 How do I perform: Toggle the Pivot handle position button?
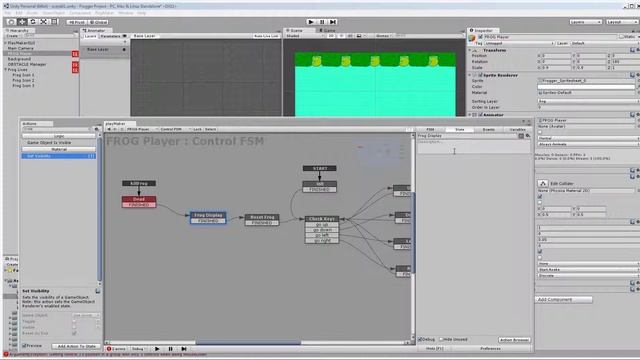77,22
